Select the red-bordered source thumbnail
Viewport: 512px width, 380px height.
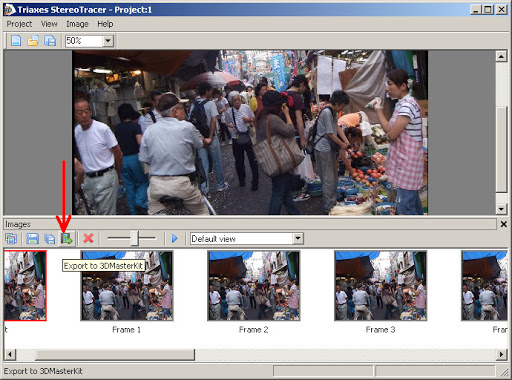[x=25, y=286]
